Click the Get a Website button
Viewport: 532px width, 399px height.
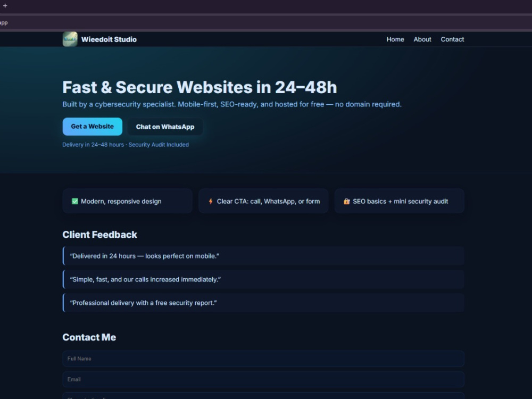point(92,127)
